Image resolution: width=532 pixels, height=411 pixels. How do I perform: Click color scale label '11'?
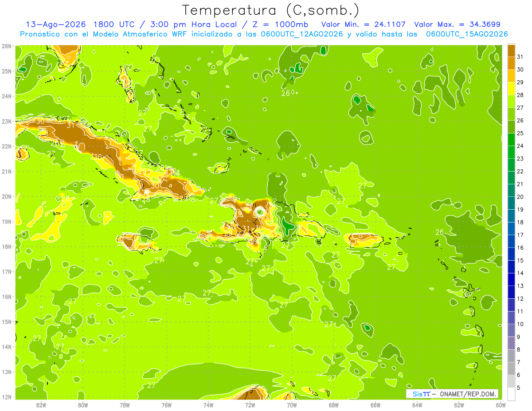tap(520, 311)
